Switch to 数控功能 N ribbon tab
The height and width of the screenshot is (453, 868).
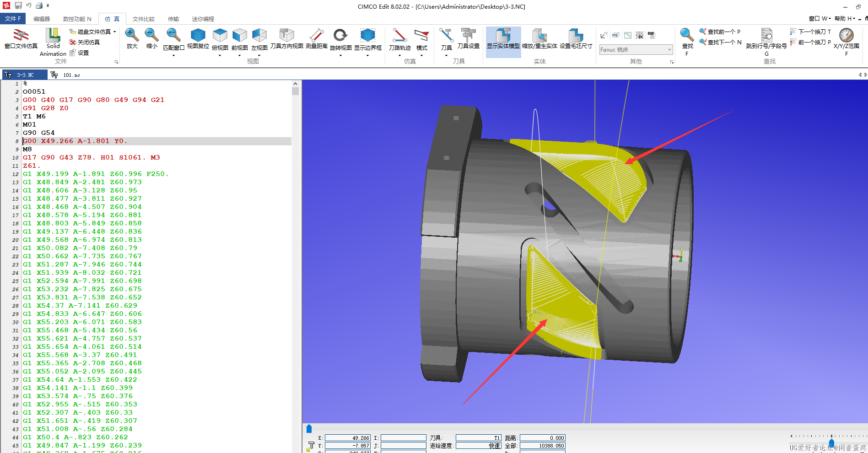point(77,19)
